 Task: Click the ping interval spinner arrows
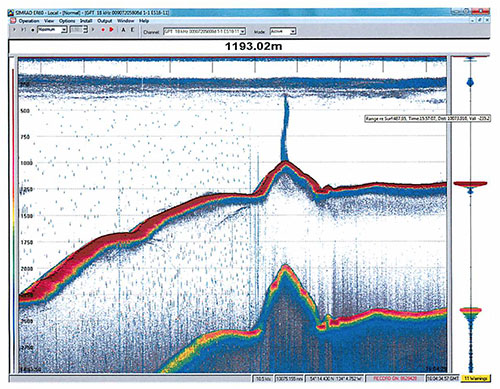click(85, 30)
